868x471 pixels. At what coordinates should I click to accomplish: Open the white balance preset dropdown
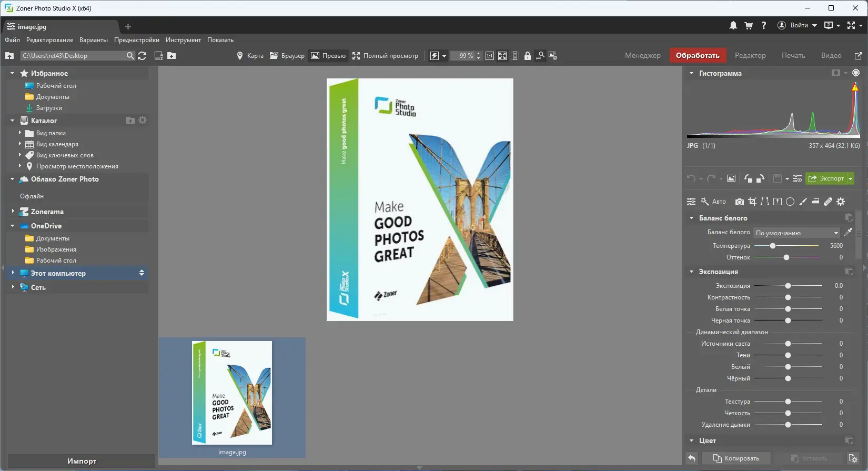pos(797,233)
